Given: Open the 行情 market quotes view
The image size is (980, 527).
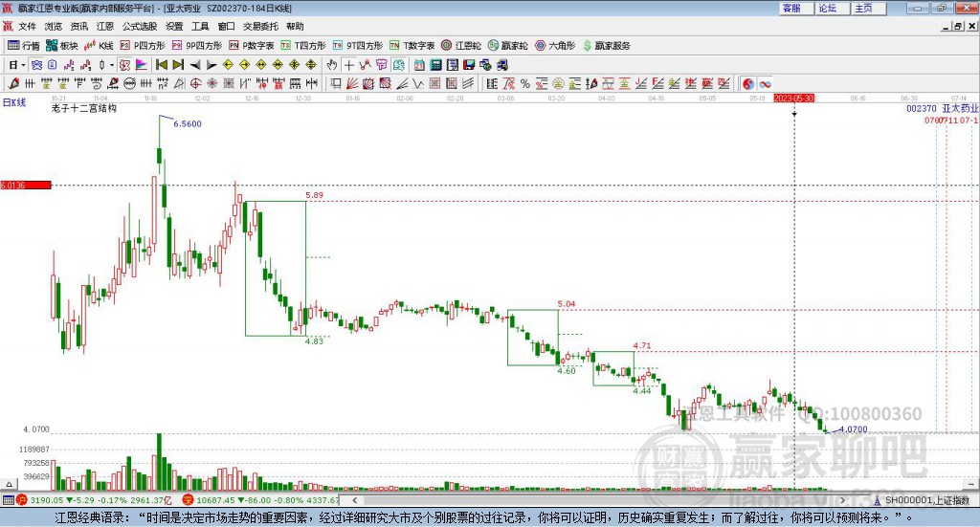Looking at the screenshot, I should [23, 46].
